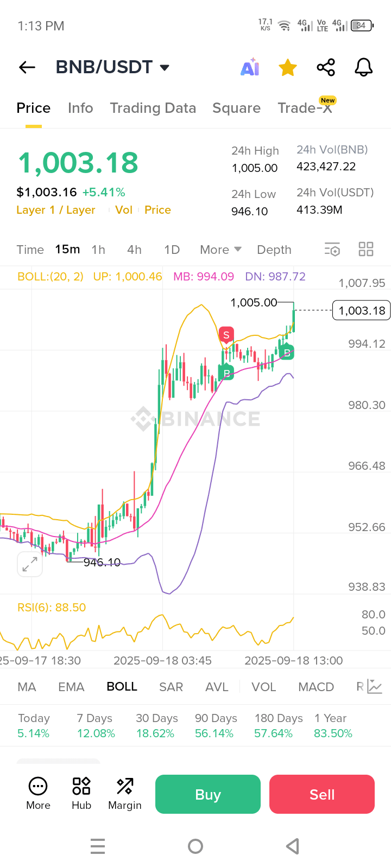Select the 1h chart interval

coord(98,250)
